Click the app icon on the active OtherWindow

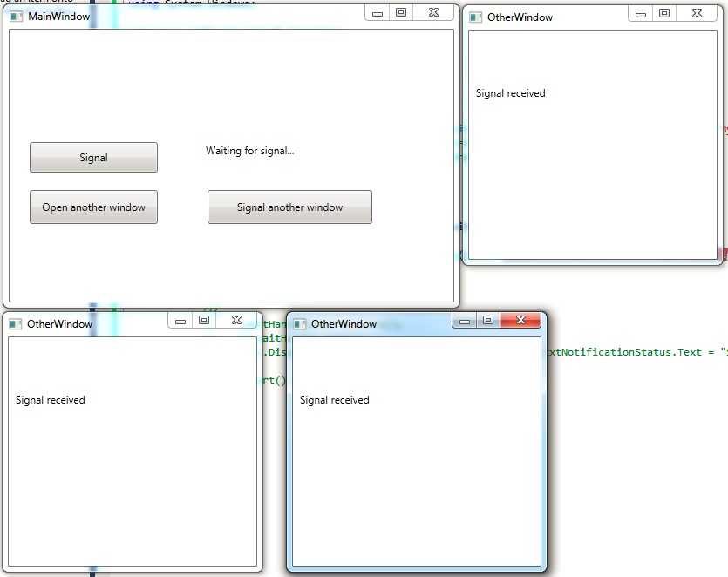(x=300, y=323)
